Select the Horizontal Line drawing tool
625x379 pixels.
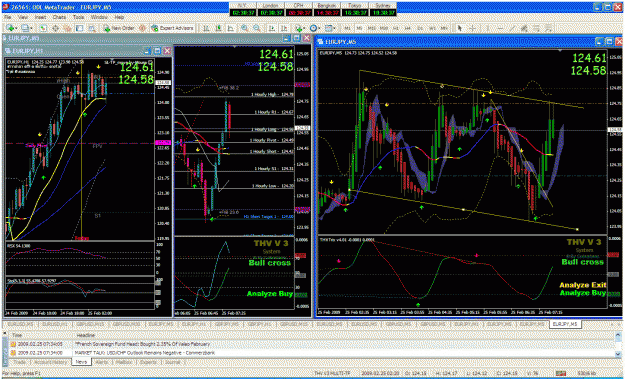499,28
